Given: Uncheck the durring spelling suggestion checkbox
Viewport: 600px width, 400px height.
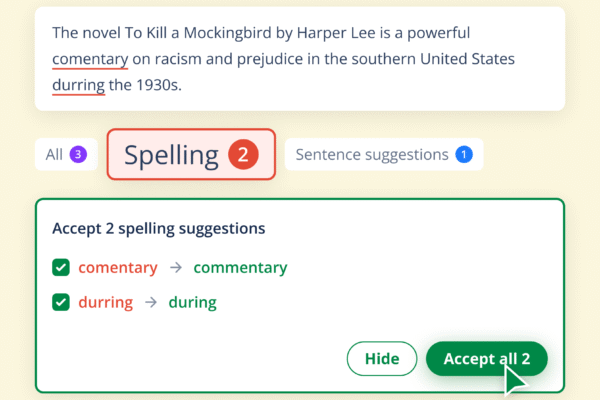Looking at the screenshot, I should pos(61,302).
